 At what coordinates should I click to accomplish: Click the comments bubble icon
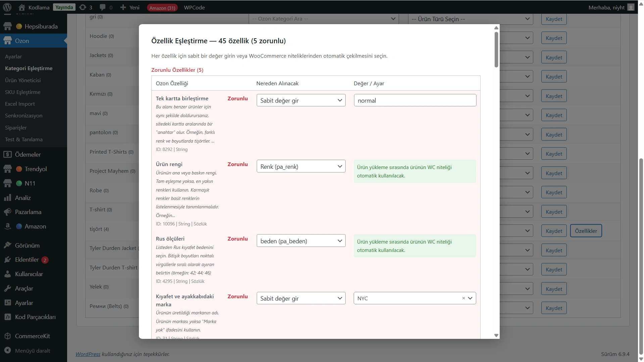(103, 7)
